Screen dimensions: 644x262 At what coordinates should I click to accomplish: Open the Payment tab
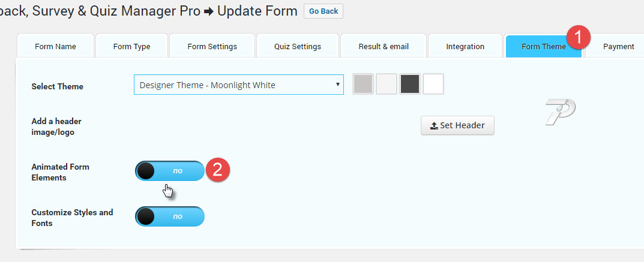[x=619, y=46]
